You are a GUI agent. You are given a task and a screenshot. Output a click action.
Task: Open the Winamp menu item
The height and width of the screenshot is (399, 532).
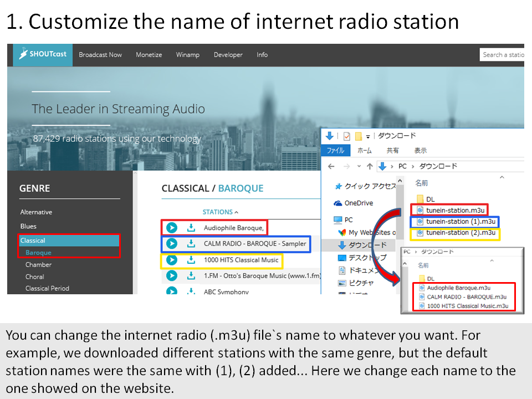click(x=188, y=55)
